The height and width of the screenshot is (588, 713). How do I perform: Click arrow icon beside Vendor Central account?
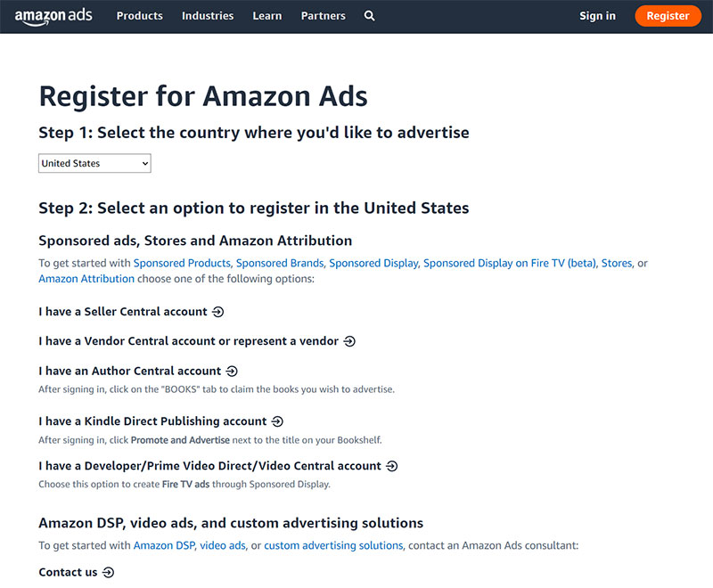[349, 341]
